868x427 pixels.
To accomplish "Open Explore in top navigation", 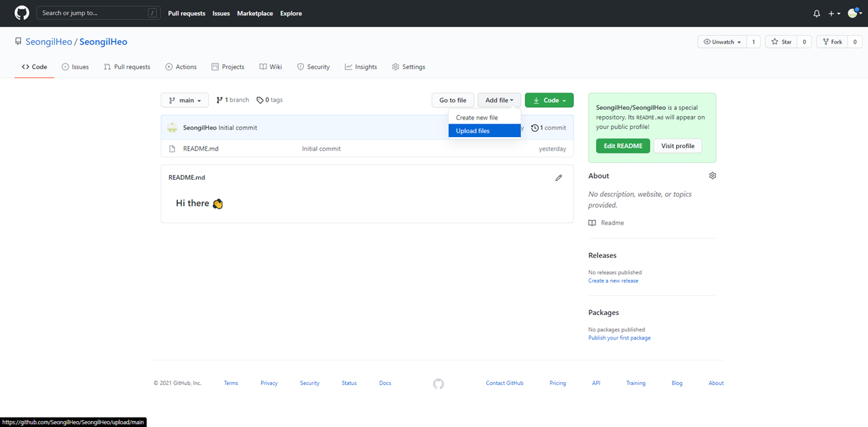I will [x=291, y=14].
